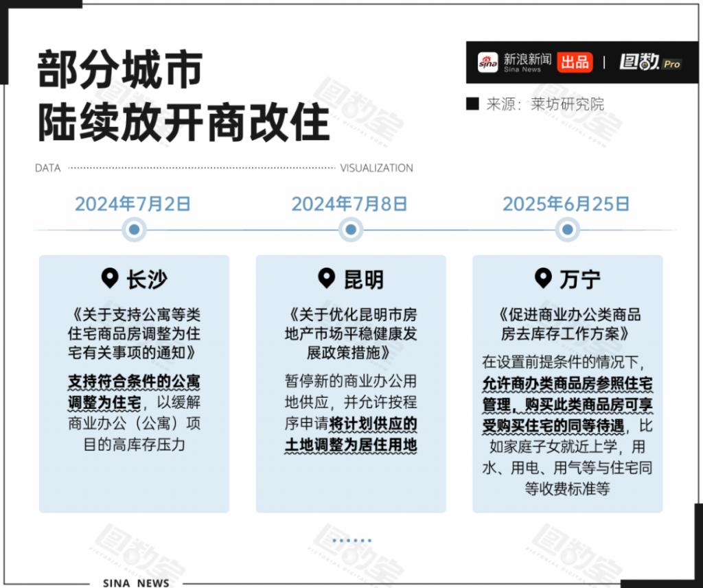
Task: Click the title line 陆续放开商改住
Action: pyautogui.click(x=184, y=122)
